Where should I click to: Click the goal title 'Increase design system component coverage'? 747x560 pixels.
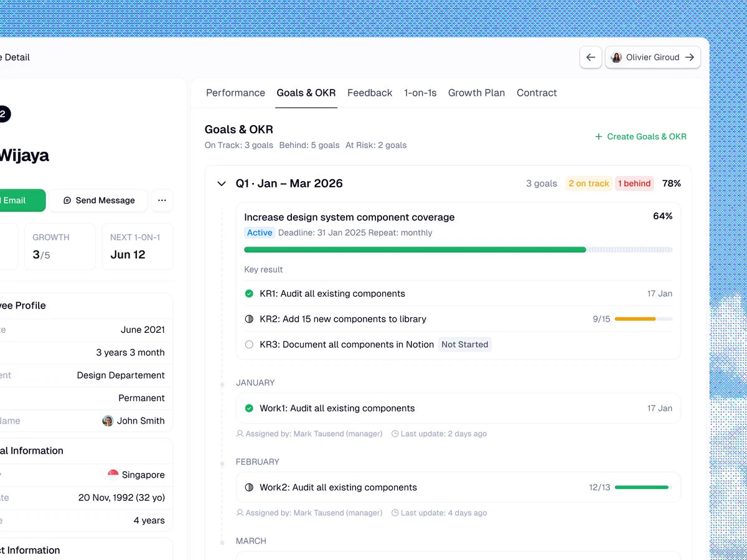click(x=349, y=217)
